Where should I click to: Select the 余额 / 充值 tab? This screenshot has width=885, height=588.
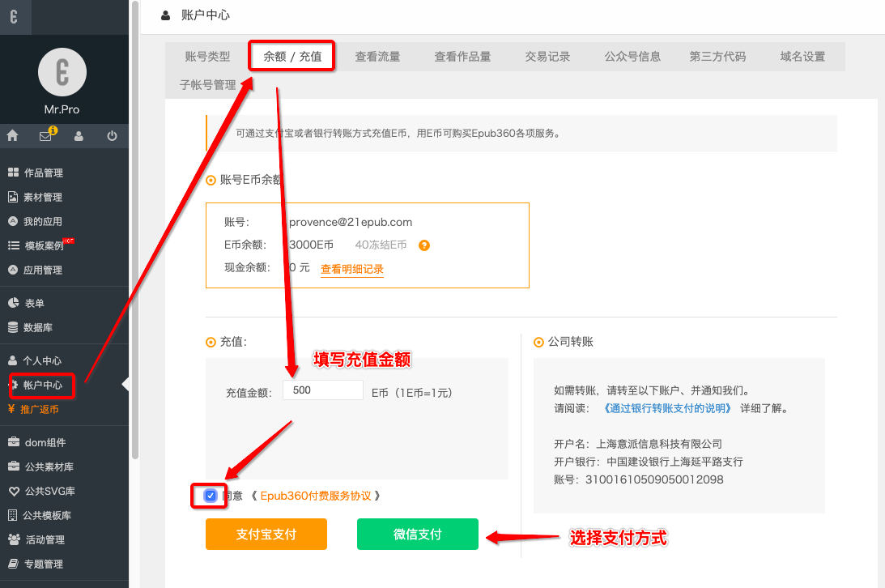click(292, 57)
